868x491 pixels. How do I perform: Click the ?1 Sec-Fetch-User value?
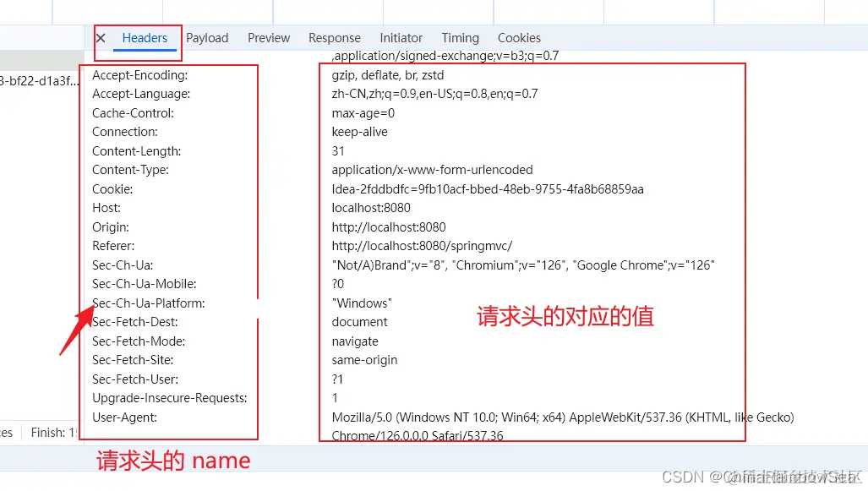click(338, 379)
